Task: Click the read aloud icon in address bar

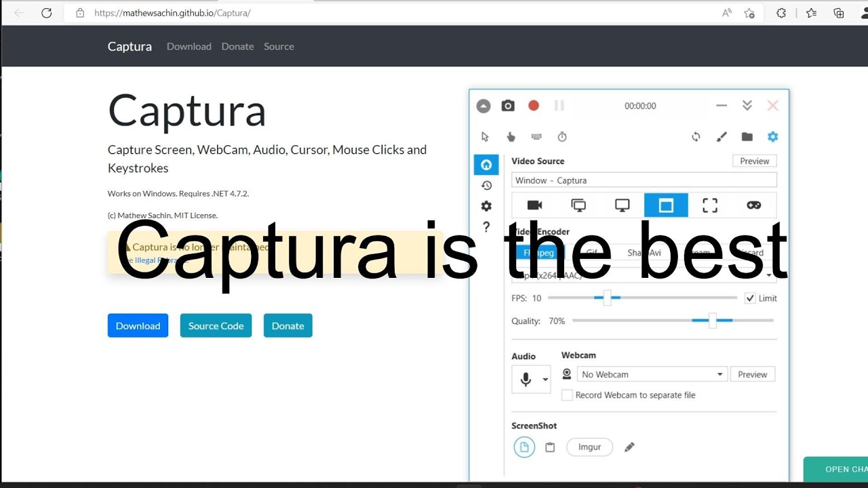Action: 727,13
